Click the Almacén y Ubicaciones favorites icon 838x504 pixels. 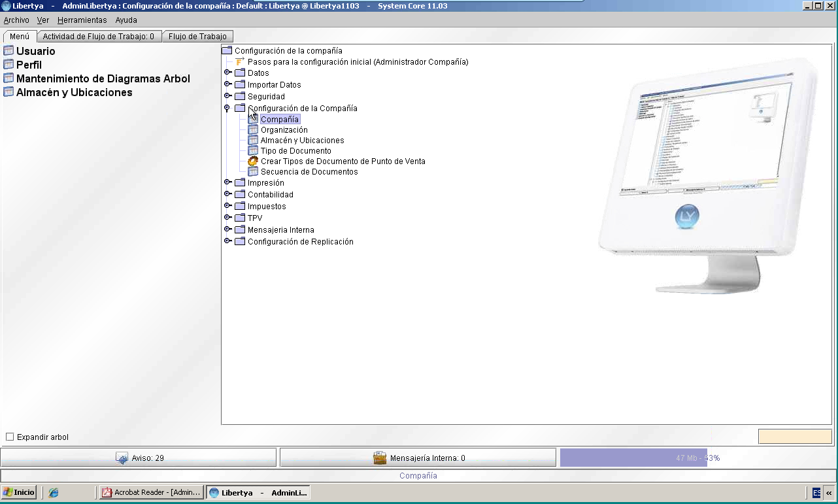coord(8,92)
